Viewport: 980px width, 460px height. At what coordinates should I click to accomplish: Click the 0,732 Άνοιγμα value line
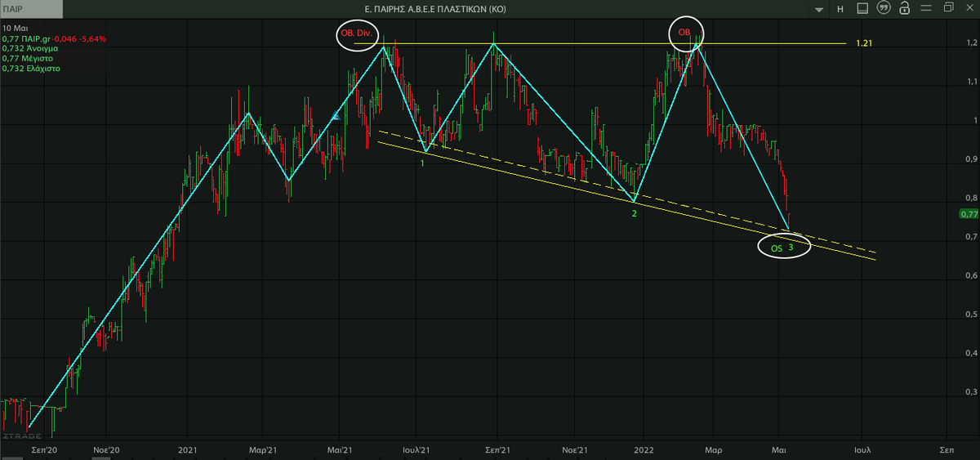click(x=29, y=48)
